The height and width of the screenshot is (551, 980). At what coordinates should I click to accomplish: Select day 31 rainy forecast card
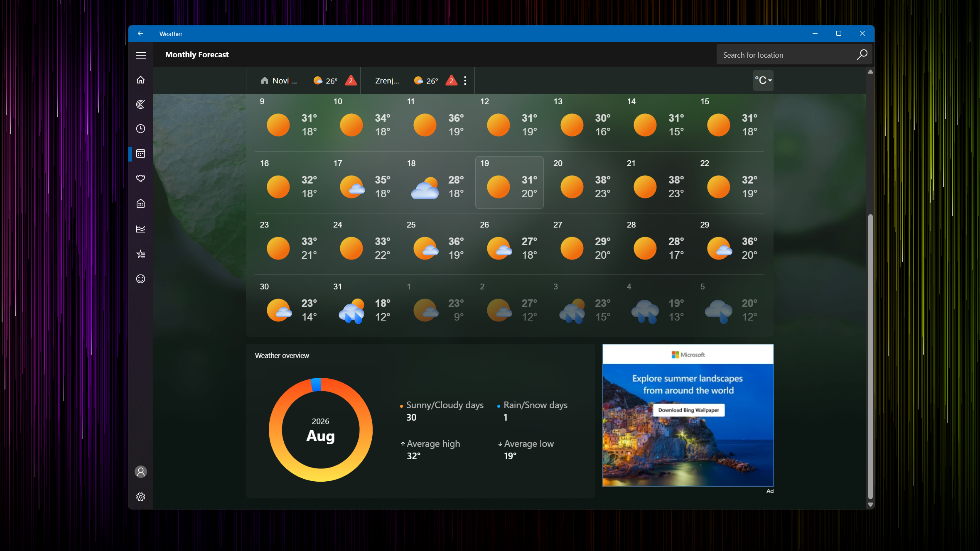(363, 306)
